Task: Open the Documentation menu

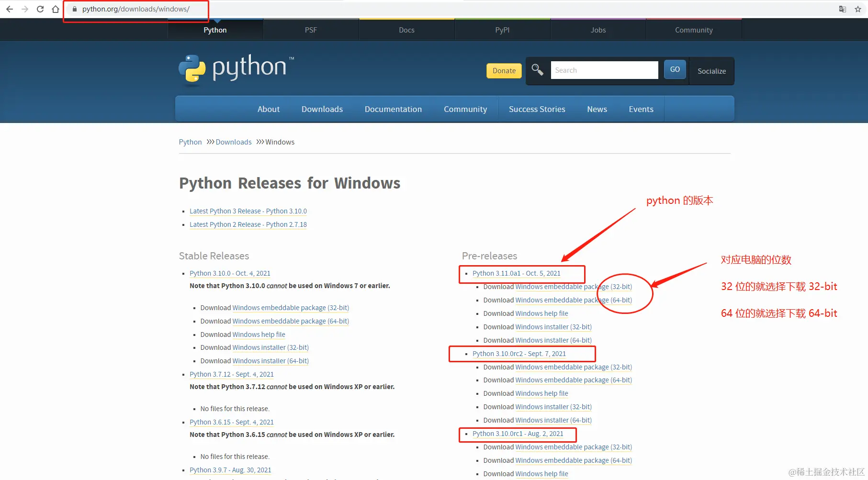Action: [x=393, y=109]
